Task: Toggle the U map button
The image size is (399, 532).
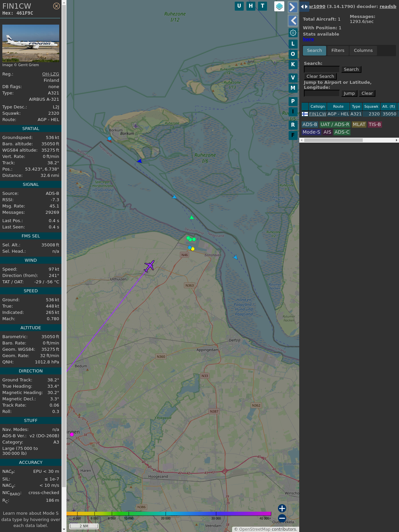Action: [x=239, y=6]
